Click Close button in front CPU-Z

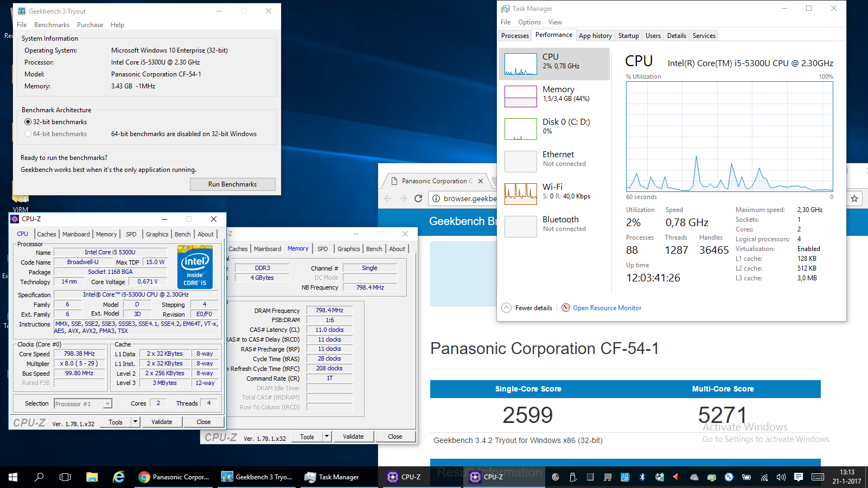[203, 422]
